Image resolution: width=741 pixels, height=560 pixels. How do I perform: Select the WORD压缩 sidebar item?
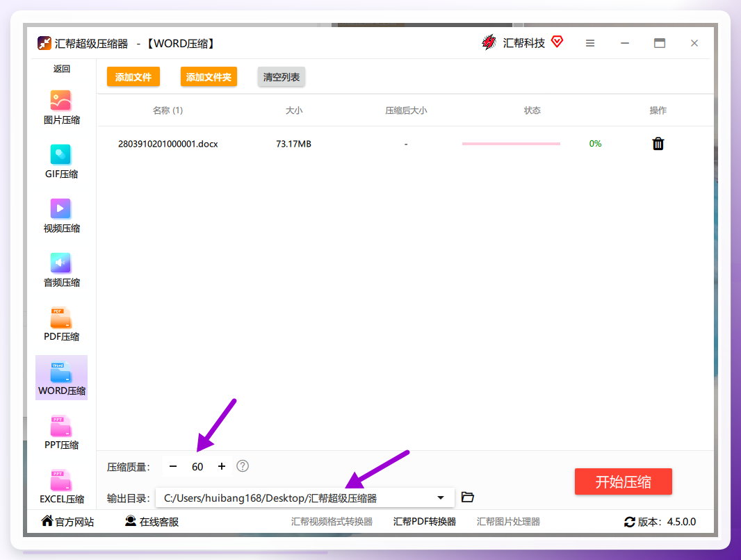[x=61, y=378]
